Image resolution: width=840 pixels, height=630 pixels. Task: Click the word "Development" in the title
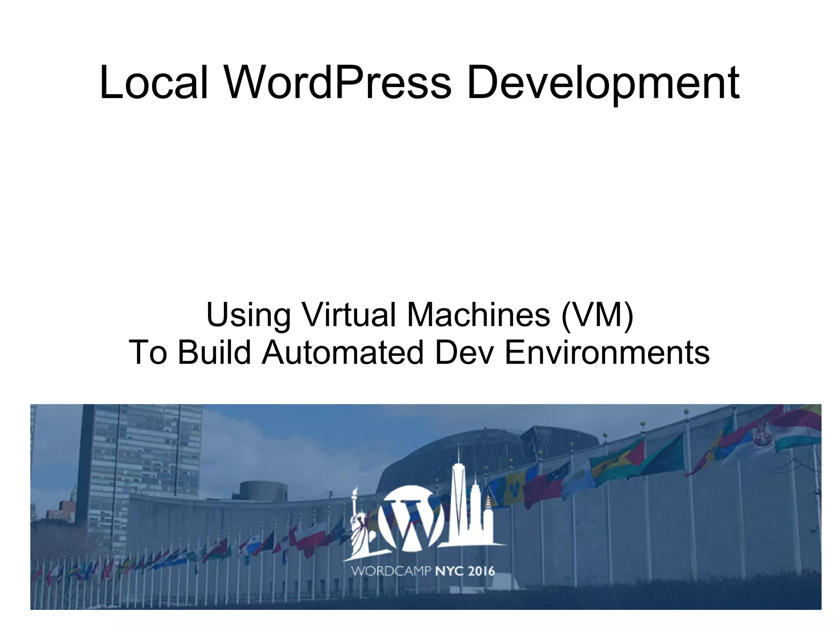(603, 82)
